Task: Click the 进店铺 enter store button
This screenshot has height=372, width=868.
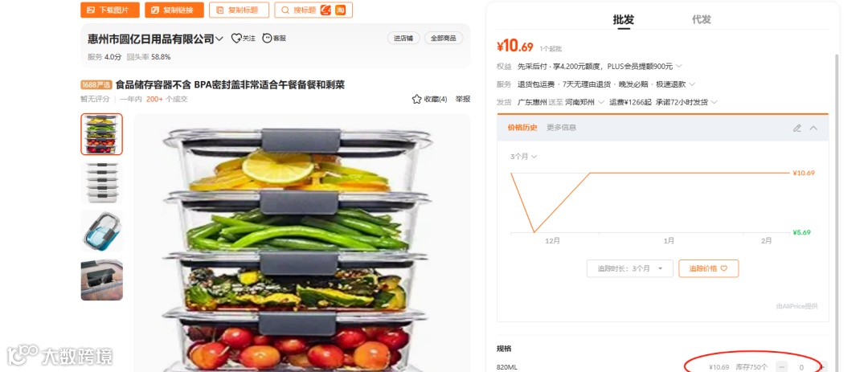Action: click(x=403, y=39)
